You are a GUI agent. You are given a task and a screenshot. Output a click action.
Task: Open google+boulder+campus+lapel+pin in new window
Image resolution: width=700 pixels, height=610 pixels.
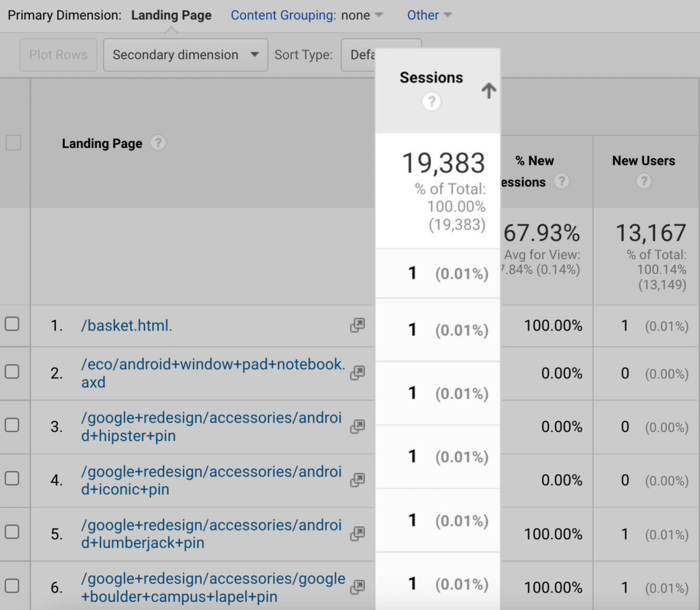click(x=357, y=587)
